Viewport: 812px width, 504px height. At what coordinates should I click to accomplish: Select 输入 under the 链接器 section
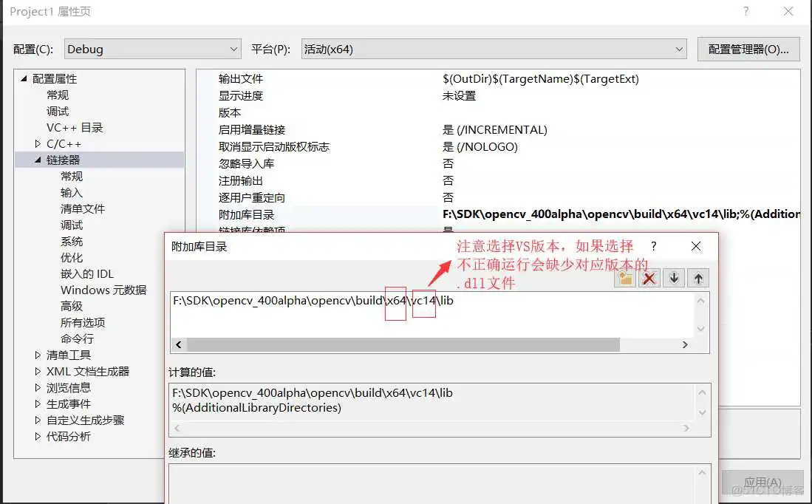(x=72, y=192)
